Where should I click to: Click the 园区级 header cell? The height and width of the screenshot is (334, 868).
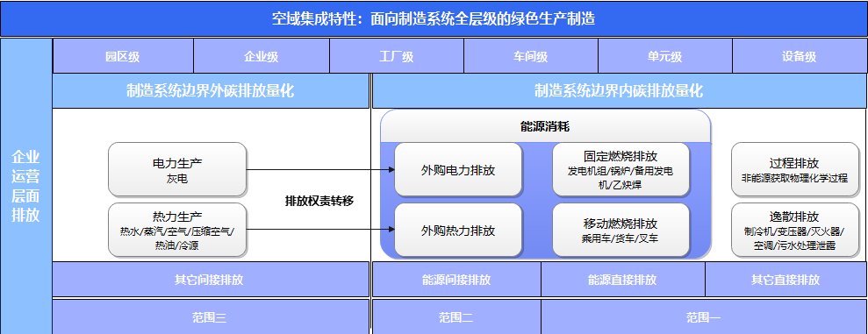123,56
